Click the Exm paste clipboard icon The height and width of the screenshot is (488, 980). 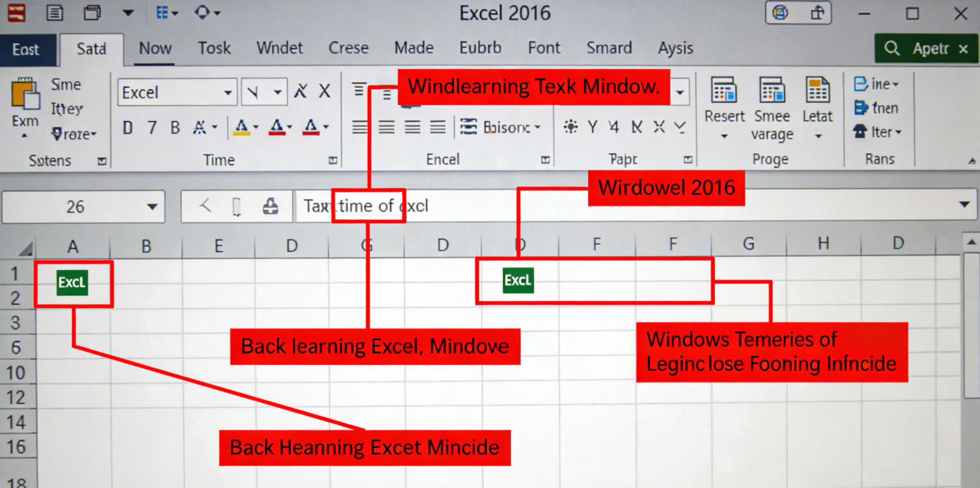(x=25, y=95)
